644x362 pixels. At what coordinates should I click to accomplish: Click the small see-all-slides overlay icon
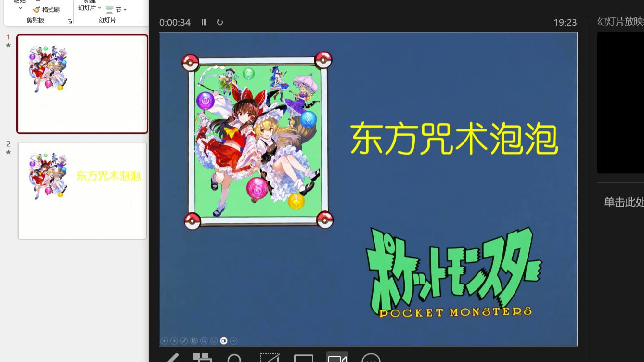(x=194, y=341)
